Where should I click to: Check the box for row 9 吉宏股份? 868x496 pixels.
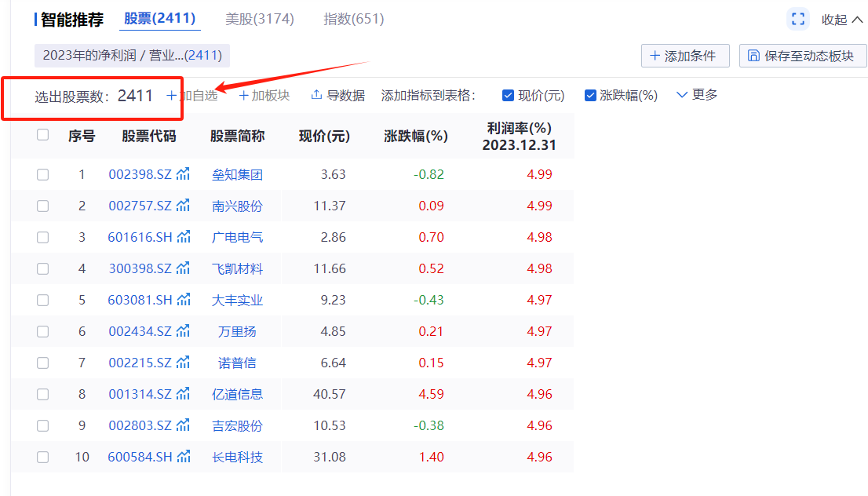pyautogui.click(x=42, y=425)
